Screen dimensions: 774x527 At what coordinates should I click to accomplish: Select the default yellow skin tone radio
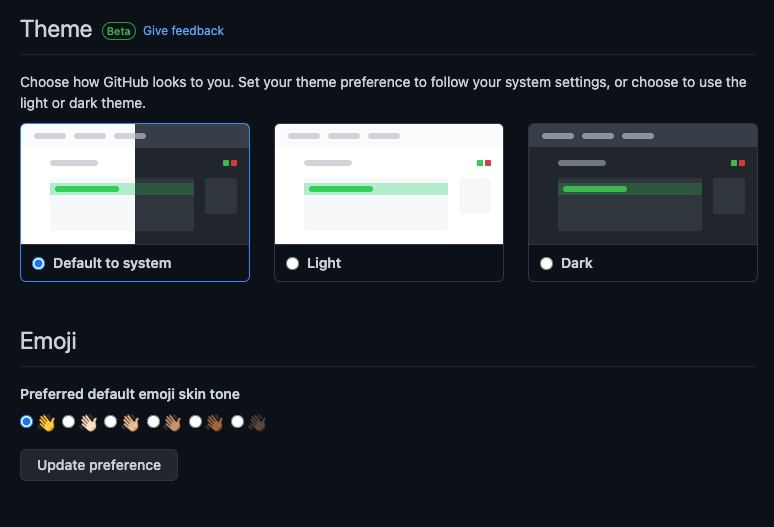click(x=27, y=421)
